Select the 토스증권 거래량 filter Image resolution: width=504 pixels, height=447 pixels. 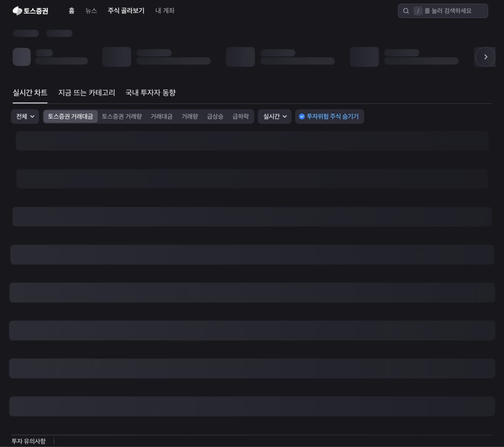point(122,116)
